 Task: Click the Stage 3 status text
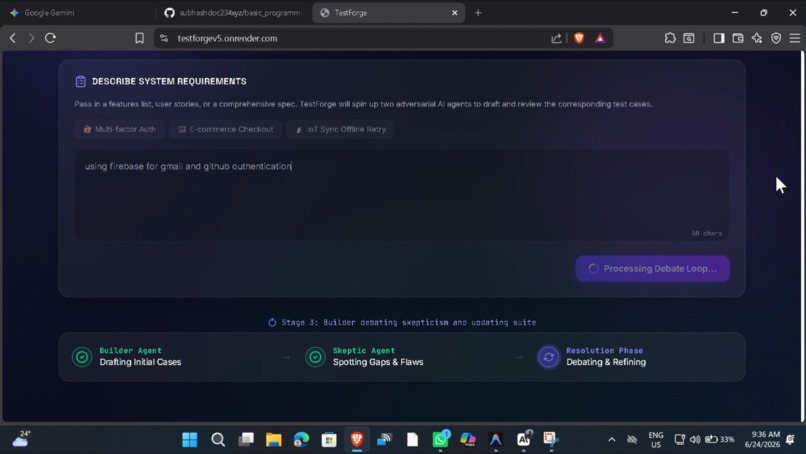(409, 322)
